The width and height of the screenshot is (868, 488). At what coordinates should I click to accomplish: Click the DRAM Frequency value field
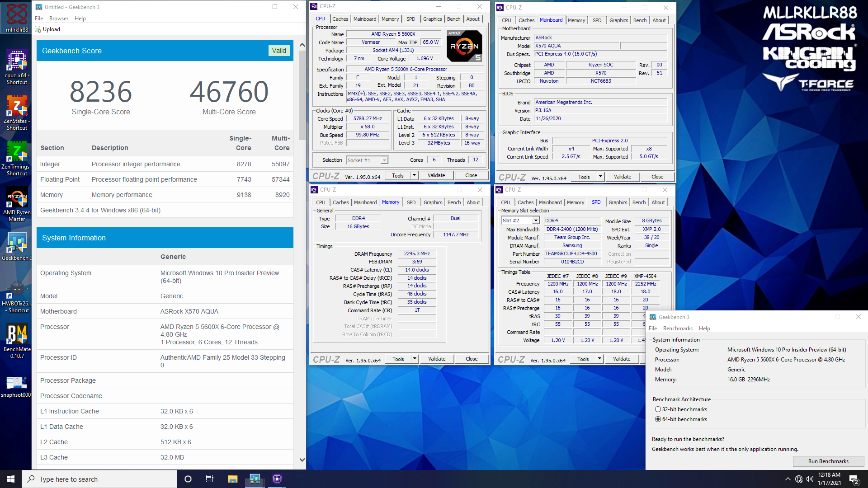pos(417,253)
